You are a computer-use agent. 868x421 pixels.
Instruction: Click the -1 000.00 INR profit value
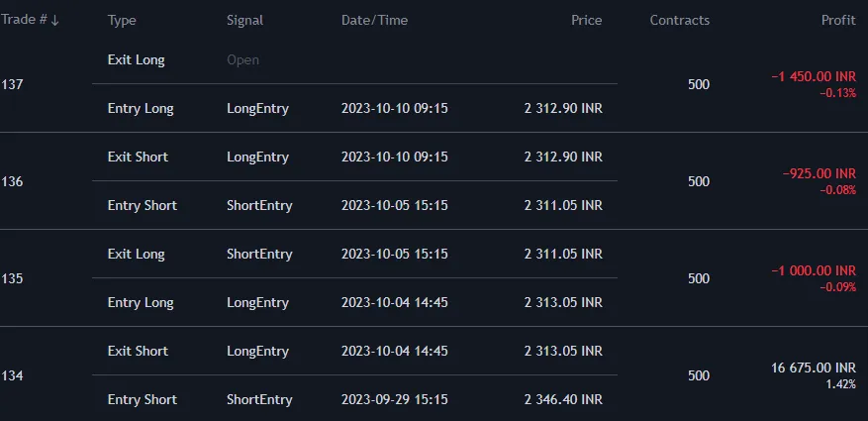(x=813, y=270)
